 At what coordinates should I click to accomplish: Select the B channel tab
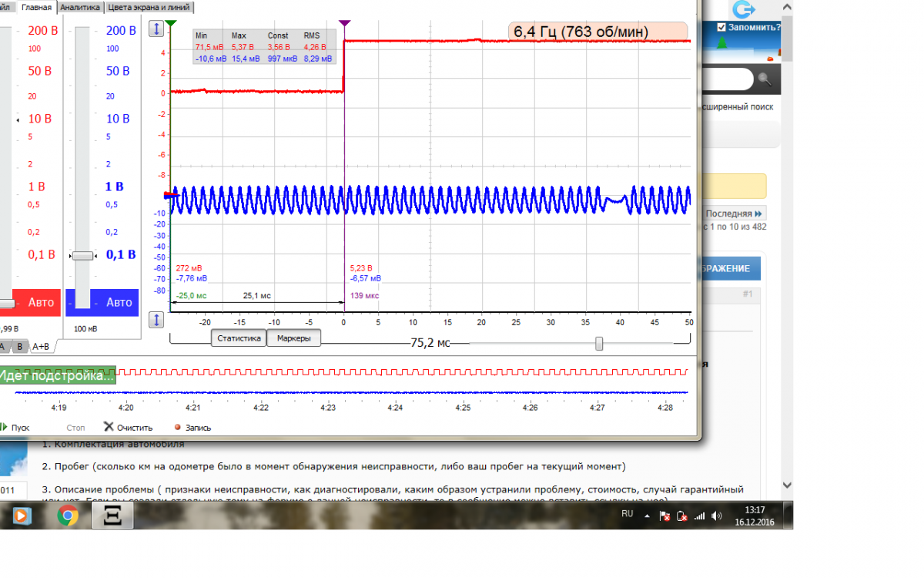(21, 347)
